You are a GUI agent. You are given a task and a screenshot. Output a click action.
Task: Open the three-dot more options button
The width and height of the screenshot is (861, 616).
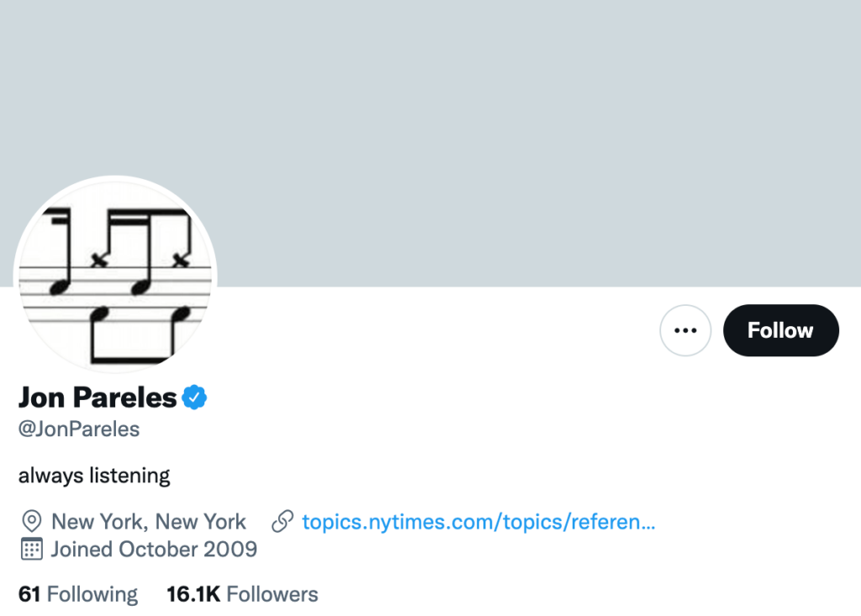tap(685, 330)
